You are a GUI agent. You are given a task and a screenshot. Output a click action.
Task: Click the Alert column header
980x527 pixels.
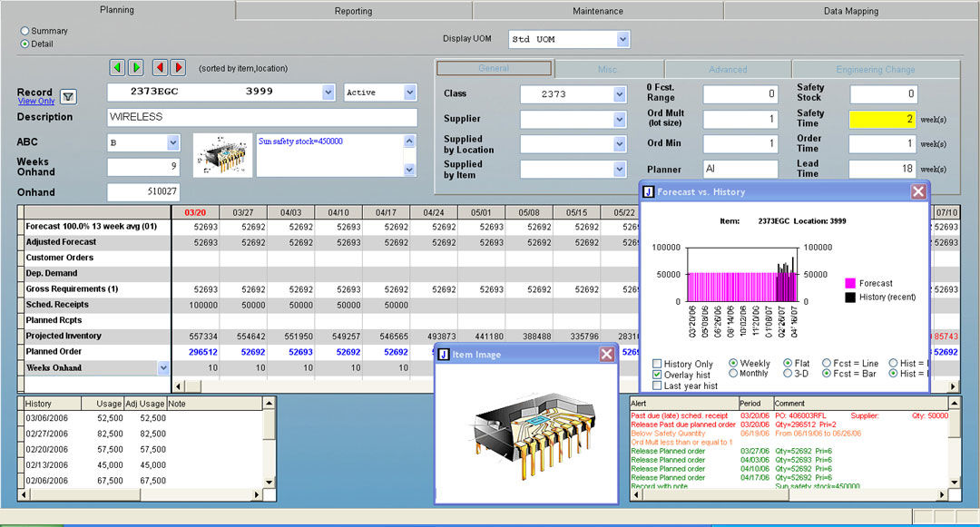[x=684, y=404]
